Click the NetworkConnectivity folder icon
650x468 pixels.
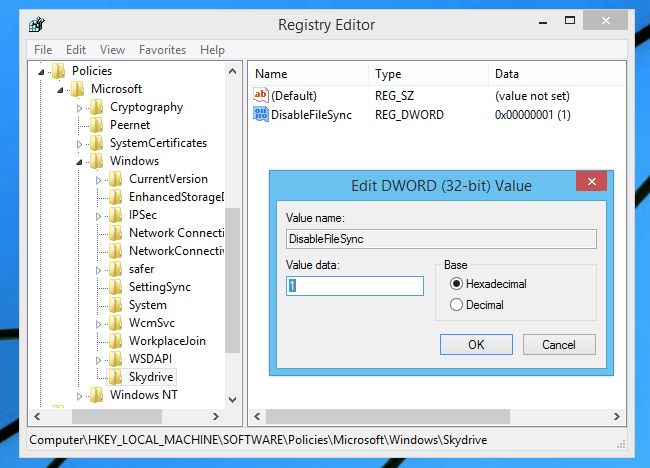coord(116,251)
